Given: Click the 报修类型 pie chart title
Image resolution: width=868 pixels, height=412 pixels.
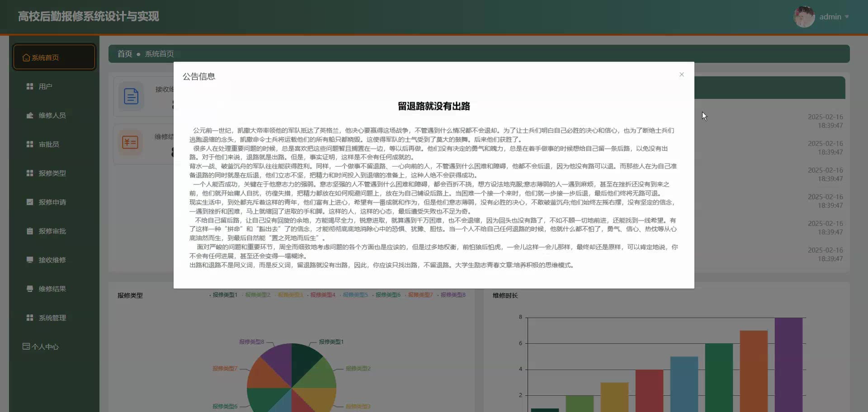Looking at the screenshot, I should click(130, 295).
